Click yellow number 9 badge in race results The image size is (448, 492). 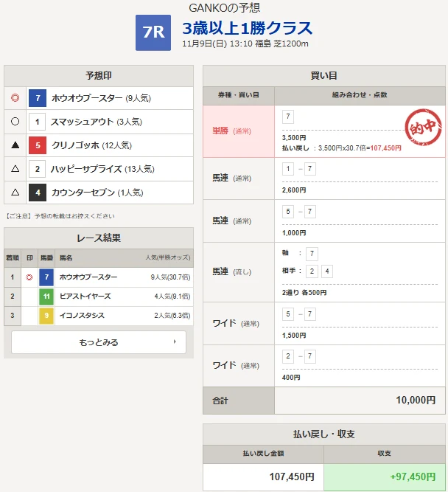coord(46,316)
